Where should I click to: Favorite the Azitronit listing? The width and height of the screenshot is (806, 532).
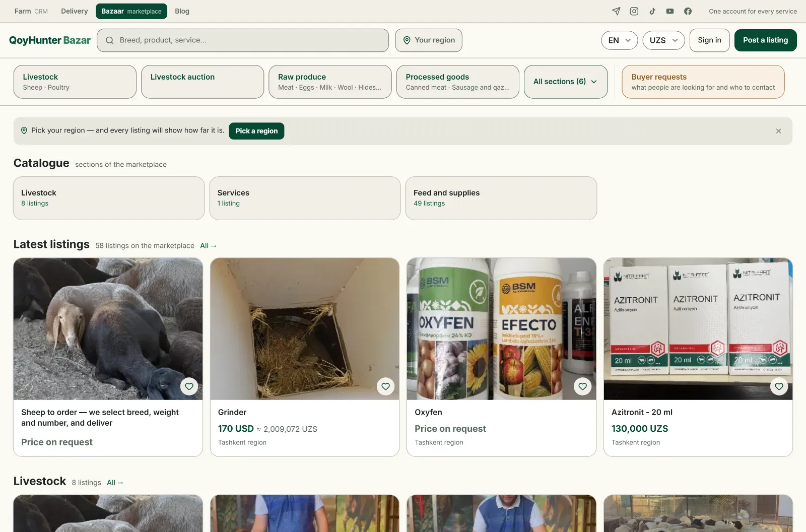[779, 386]
